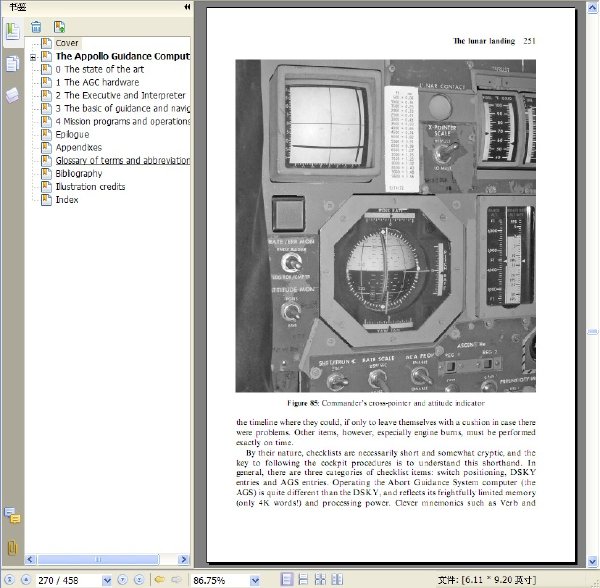The width and height of the screenshot is (600, 588).
Task: Open the Illustration credits bookmark
Action: pyautogui.click(x=90, y=187)
